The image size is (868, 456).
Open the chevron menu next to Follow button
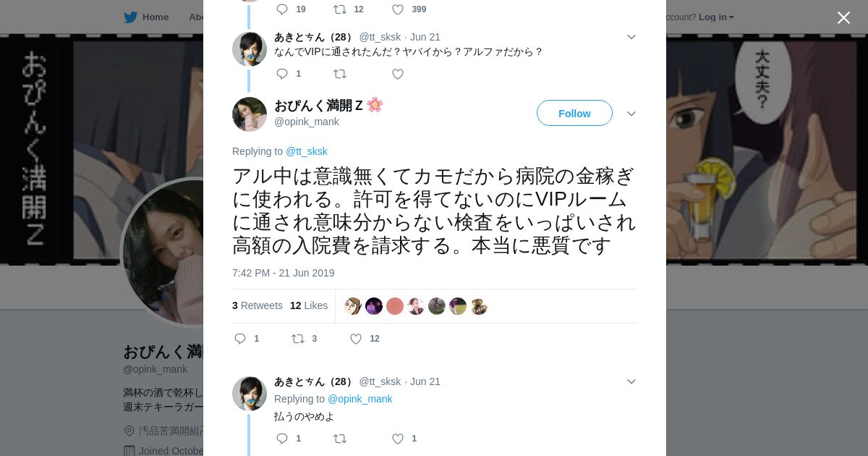(631, 114)
